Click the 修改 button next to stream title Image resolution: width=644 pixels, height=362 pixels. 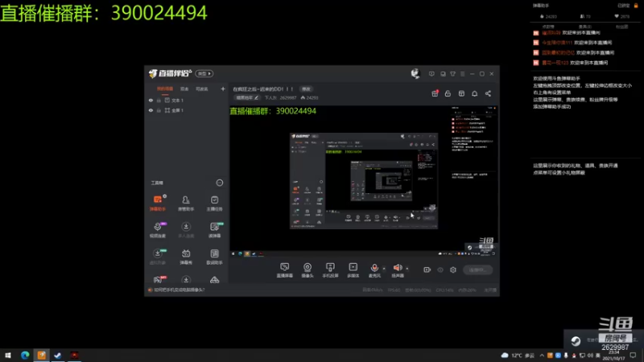click(306, 89)
